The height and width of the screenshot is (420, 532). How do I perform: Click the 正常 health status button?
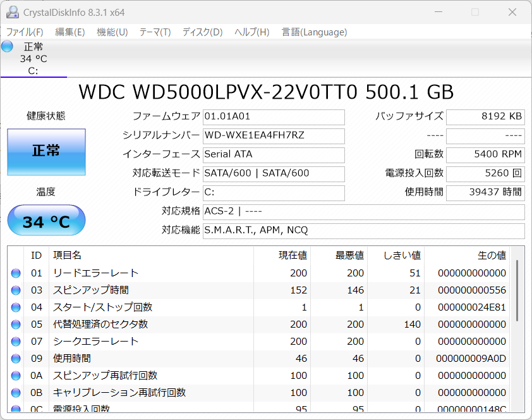(46, 152)
